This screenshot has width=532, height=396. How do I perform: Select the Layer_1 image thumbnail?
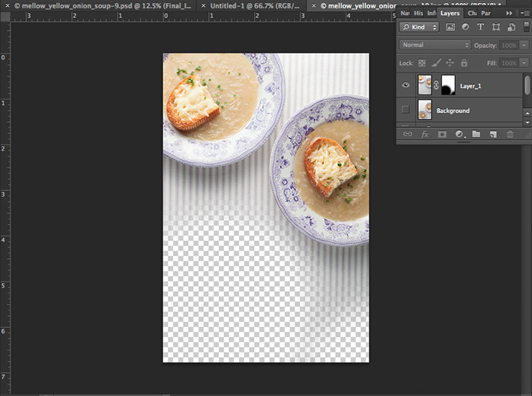click(424, 85)
